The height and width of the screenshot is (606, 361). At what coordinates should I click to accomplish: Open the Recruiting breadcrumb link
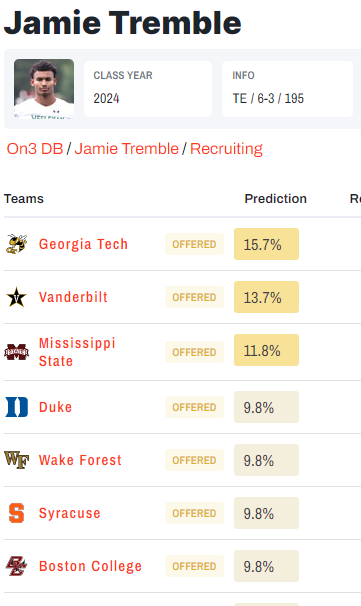[226, 149]
